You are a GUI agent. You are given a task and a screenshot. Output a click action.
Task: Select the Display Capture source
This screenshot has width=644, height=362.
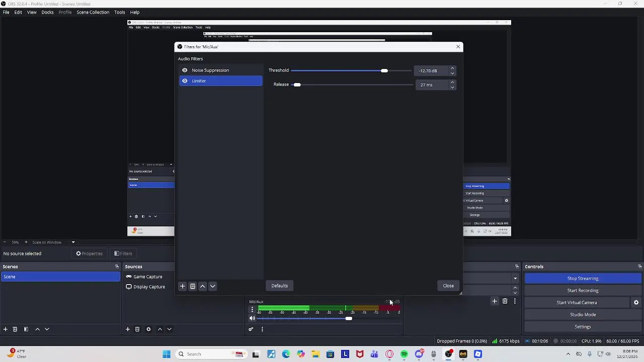tap(148, 287)
